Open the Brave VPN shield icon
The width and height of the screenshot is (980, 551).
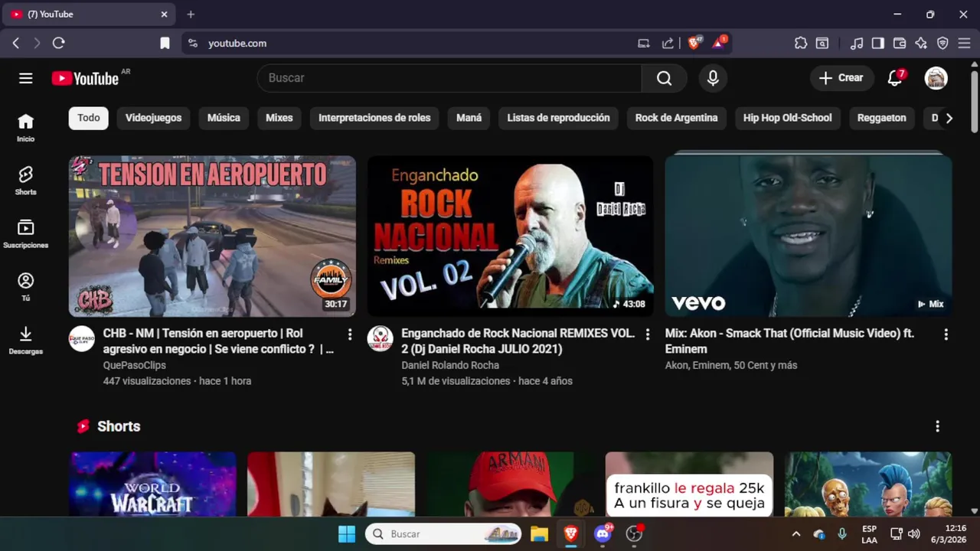(942, 44)
